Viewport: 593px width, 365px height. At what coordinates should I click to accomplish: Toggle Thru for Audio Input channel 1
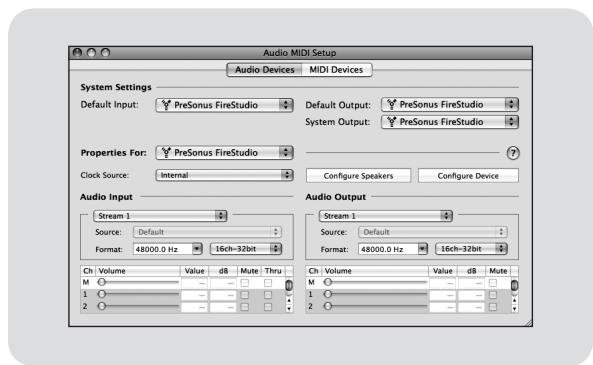click(x=268, y=295)
